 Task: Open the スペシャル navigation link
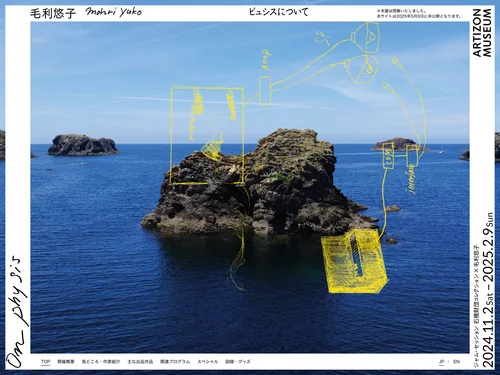207,362
